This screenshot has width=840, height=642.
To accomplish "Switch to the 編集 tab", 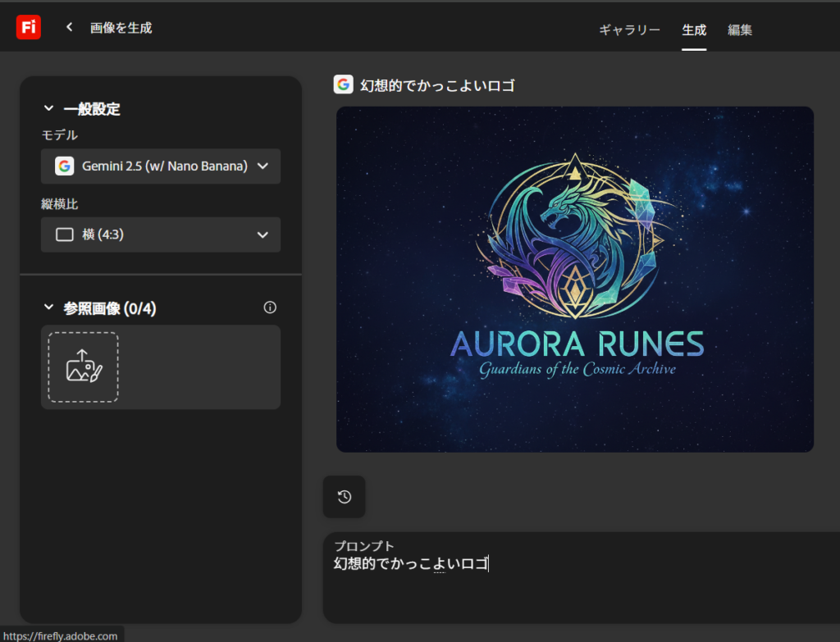I will pos(740,30).
